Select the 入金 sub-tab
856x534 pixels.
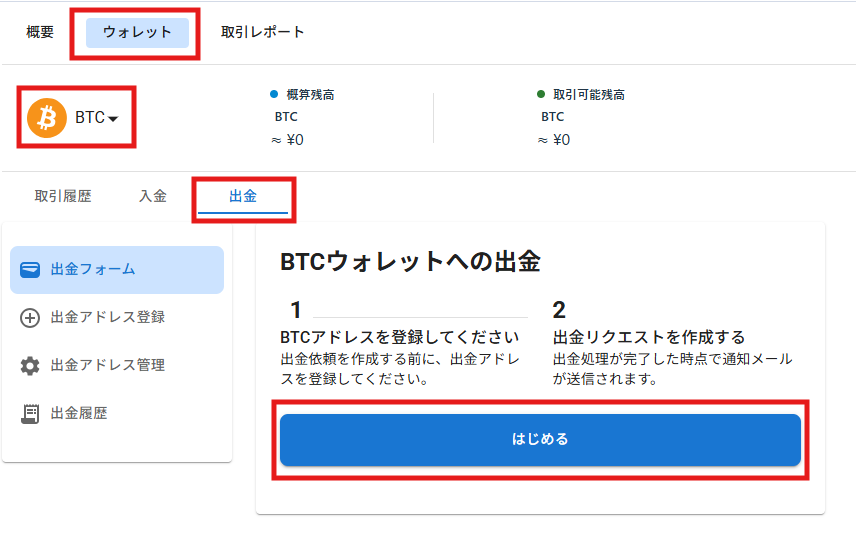click(x=153, y=196)
